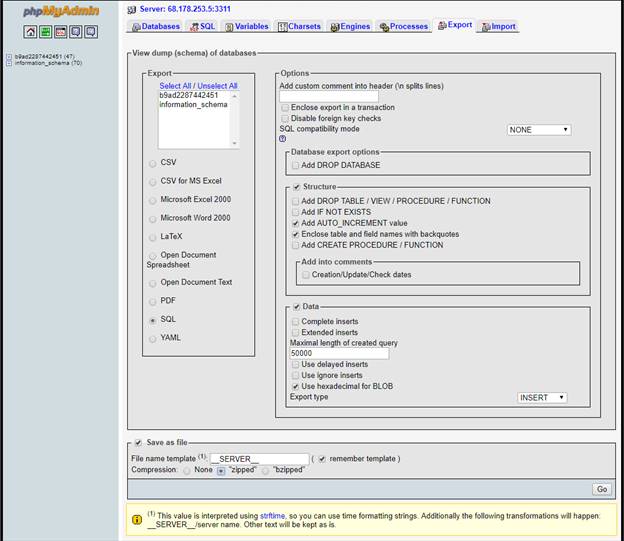Screen dimensions: 624x541
Task: Switch to the Engines tab
Action: tap(350, 26)
